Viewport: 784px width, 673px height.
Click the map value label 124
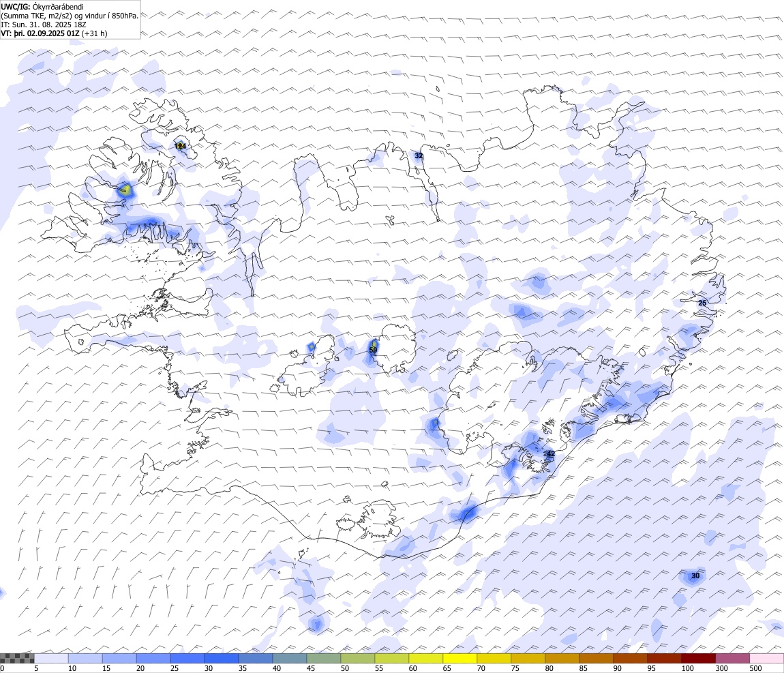pyautogui.click(x=181, y=146)
